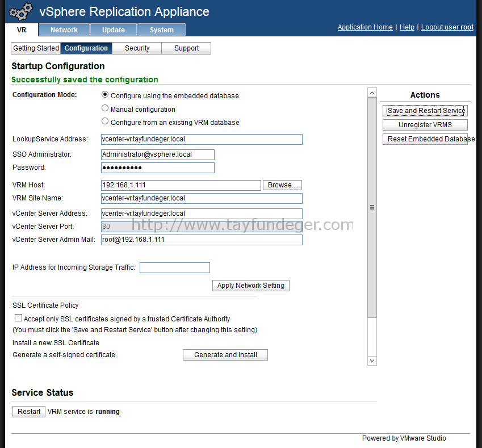Click Browse next to VRM Host
The image size is (482, 448).
tap(282, 185)
